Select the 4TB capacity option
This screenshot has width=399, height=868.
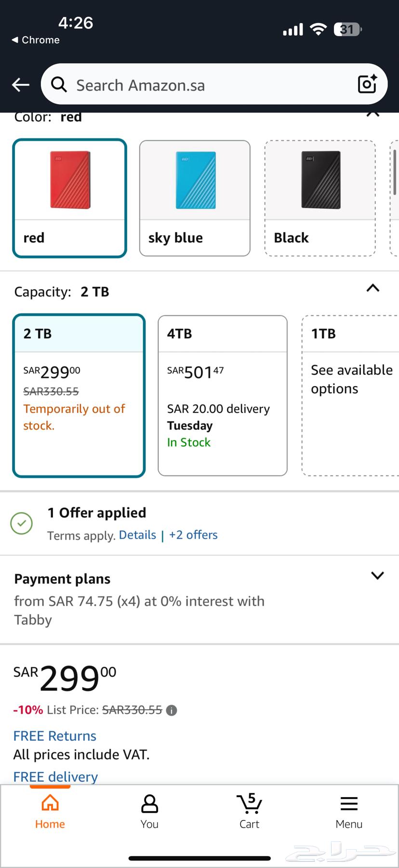[223, 395]
